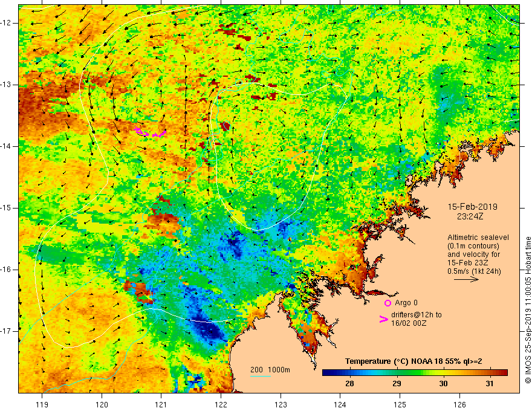
Task: Click the 29 label on temperature scale
Action: (397, 384)
